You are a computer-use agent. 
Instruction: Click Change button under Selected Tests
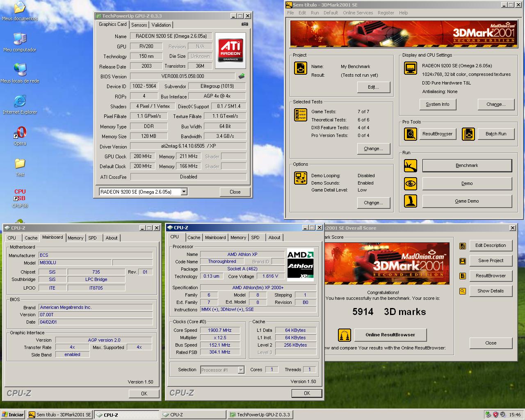[373, 148]
